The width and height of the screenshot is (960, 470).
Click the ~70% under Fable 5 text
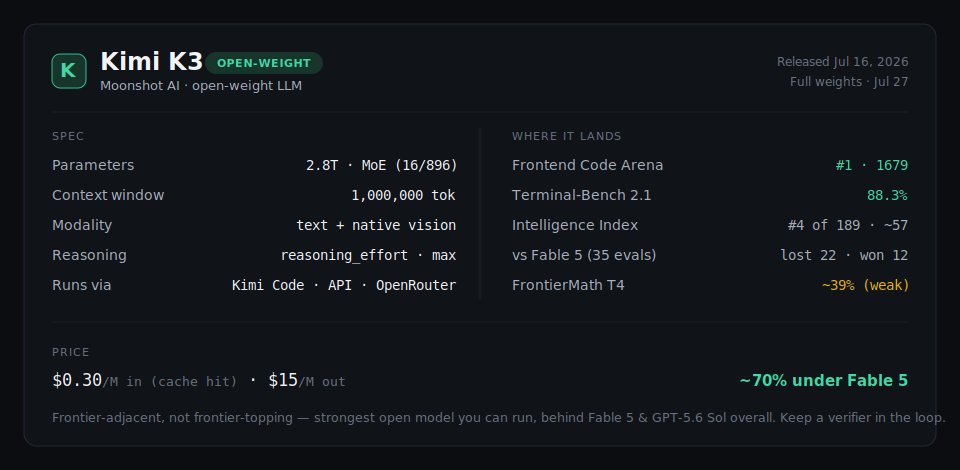pyautogui.click(x=823, y=381)
